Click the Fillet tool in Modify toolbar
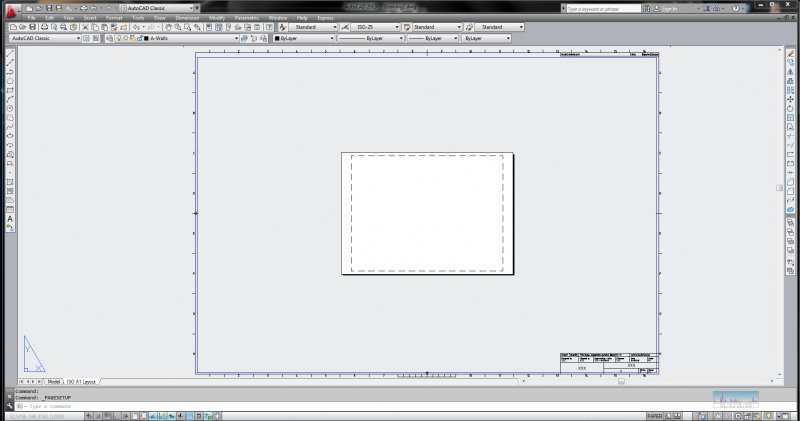The height and width of the screenshot is (421, 800). click(x=790, y=191)
